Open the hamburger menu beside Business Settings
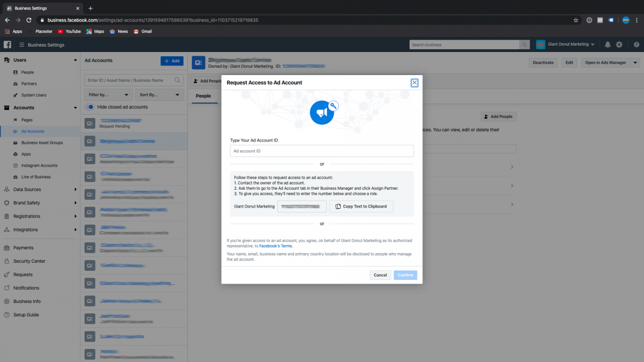 [21, 45]
